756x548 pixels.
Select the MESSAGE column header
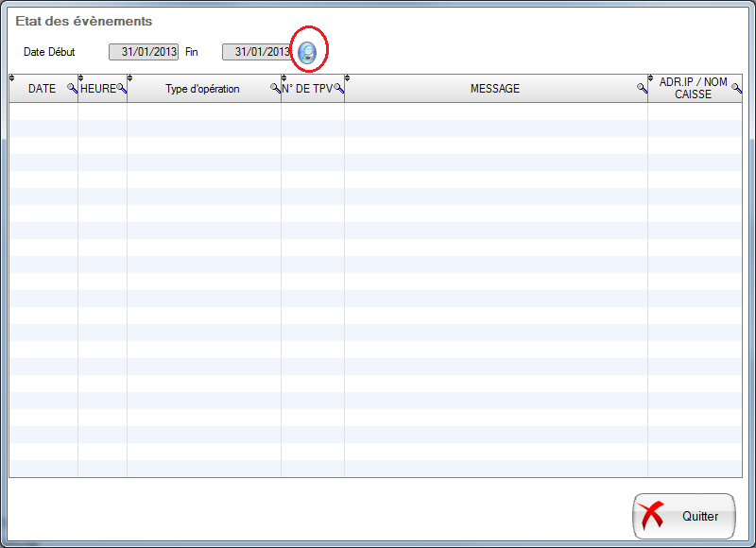pos(494,89)
